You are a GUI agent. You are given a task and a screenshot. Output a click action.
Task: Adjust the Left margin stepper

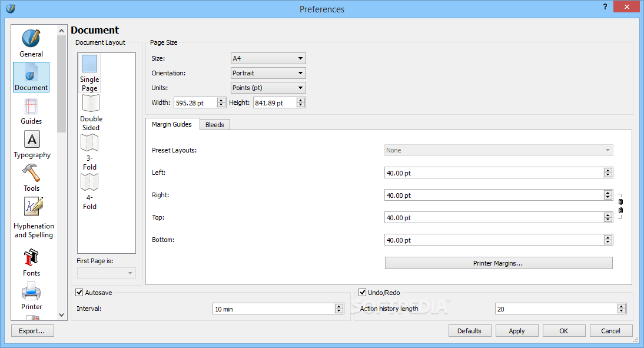608,173
